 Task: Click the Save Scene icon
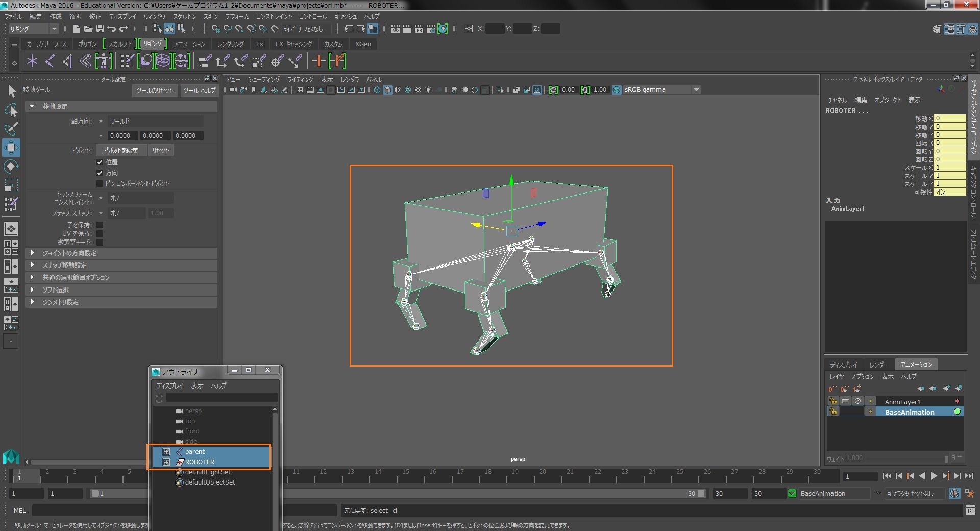[x=100, y=29]
